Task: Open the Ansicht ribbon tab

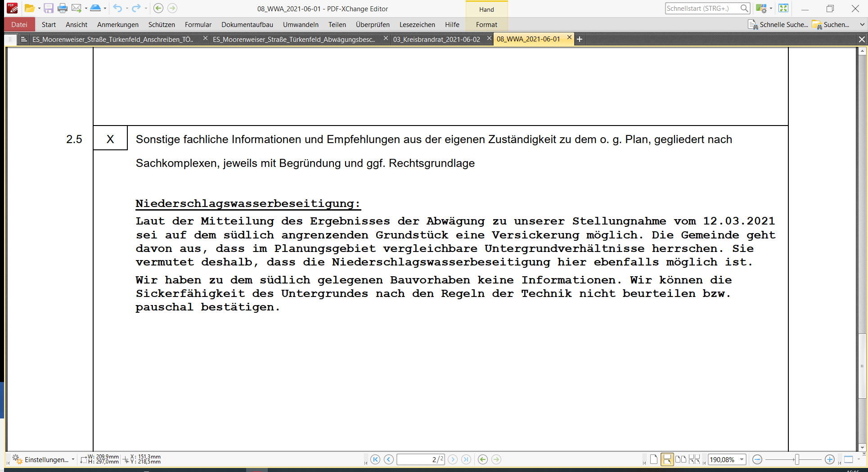Action: click(76, 25)
